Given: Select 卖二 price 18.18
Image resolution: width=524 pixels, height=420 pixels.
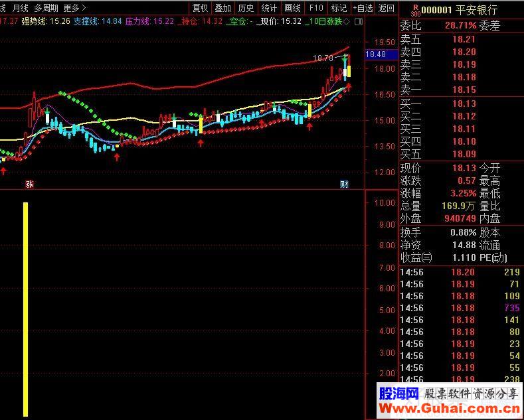Looking at the screenshot, I should [464, 78].
